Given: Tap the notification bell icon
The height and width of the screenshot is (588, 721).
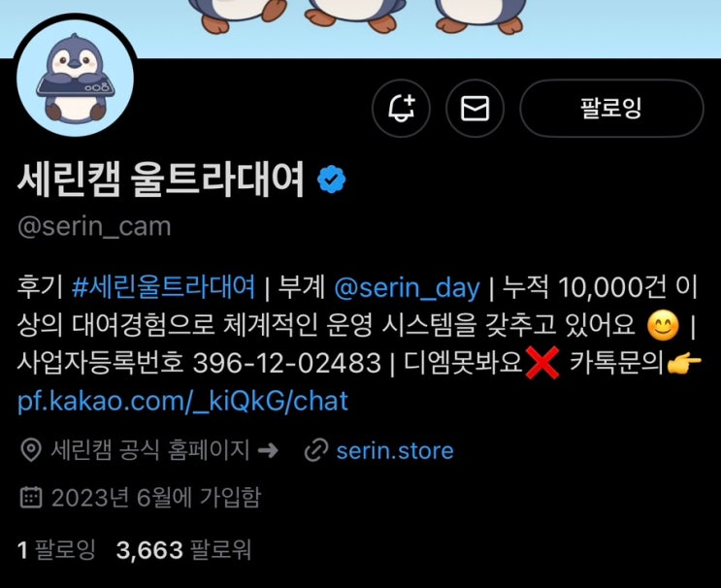Looking at the screenshot, I should [x=401, y=109].
